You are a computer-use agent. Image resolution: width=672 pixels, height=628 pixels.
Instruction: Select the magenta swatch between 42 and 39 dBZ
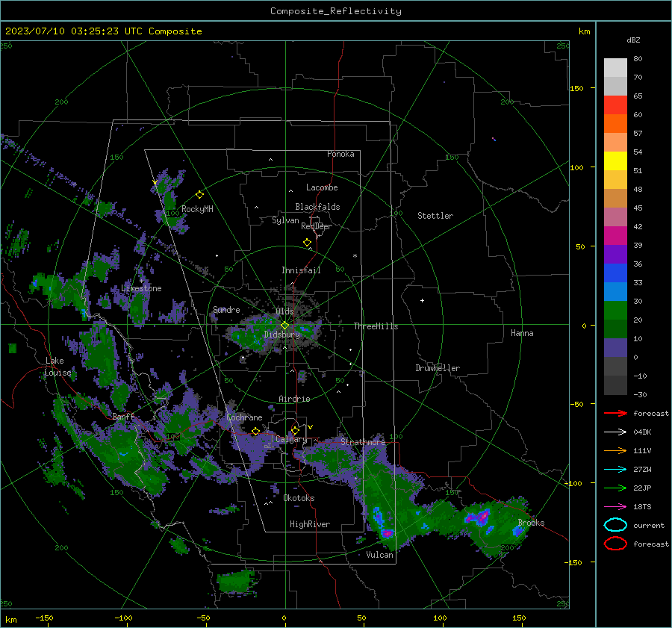point(615,236)
